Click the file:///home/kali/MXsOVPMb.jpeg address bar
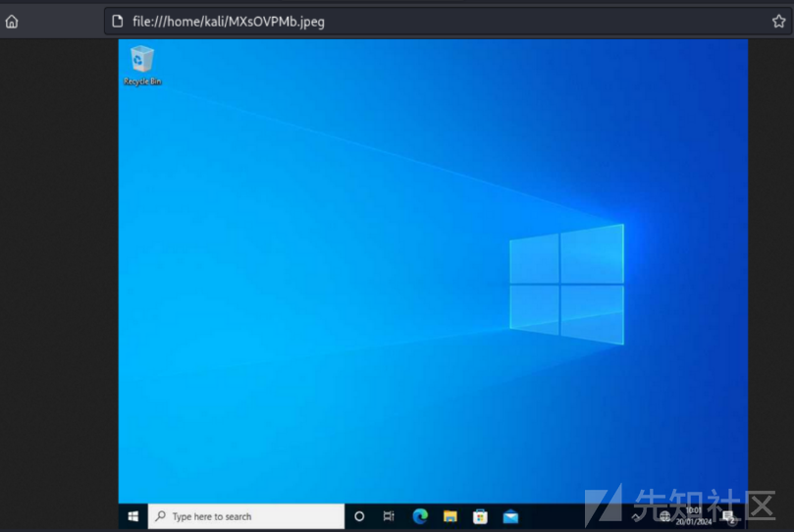794x532 pixels. point(448,22)
